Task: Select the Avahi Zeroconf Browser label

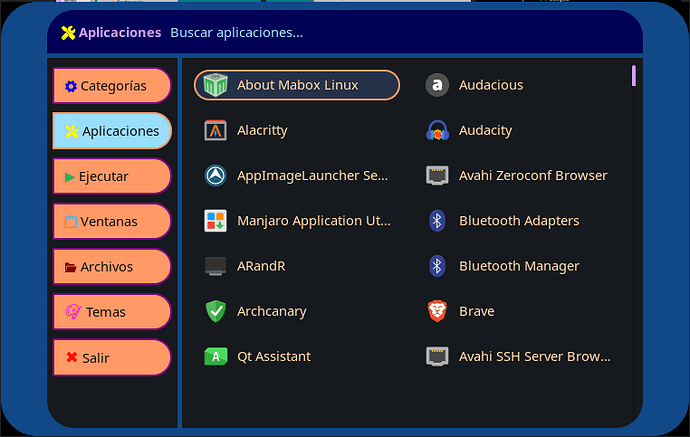Action: pyautogui.click(x=533, y=176)
